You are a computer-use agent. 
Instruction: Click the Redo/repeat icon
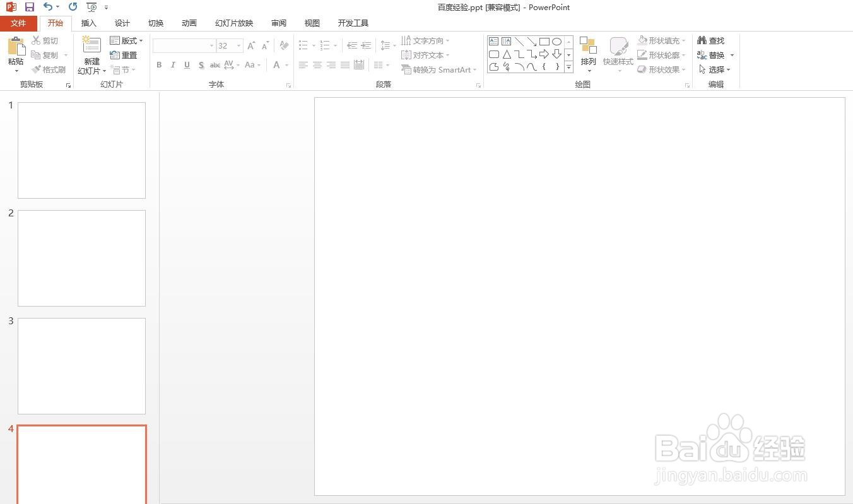pyautogui.click(x=73, y=7)
